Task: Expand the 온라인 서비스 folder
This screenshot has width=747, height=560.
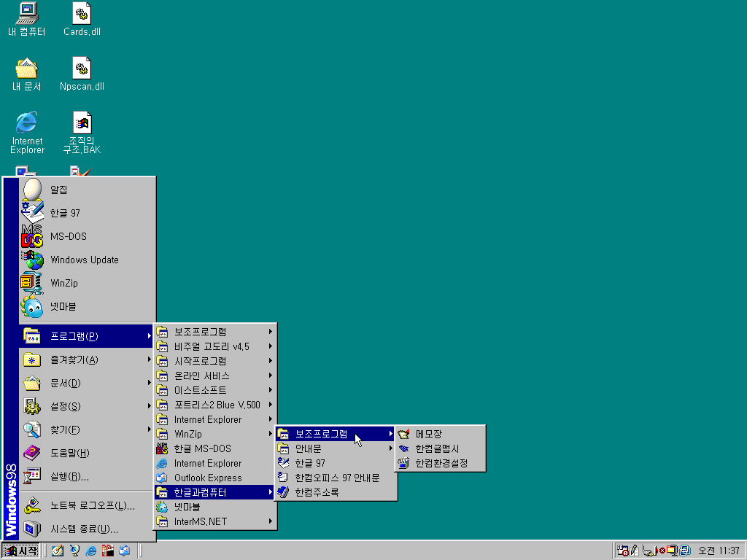Action: pos(215,376)
